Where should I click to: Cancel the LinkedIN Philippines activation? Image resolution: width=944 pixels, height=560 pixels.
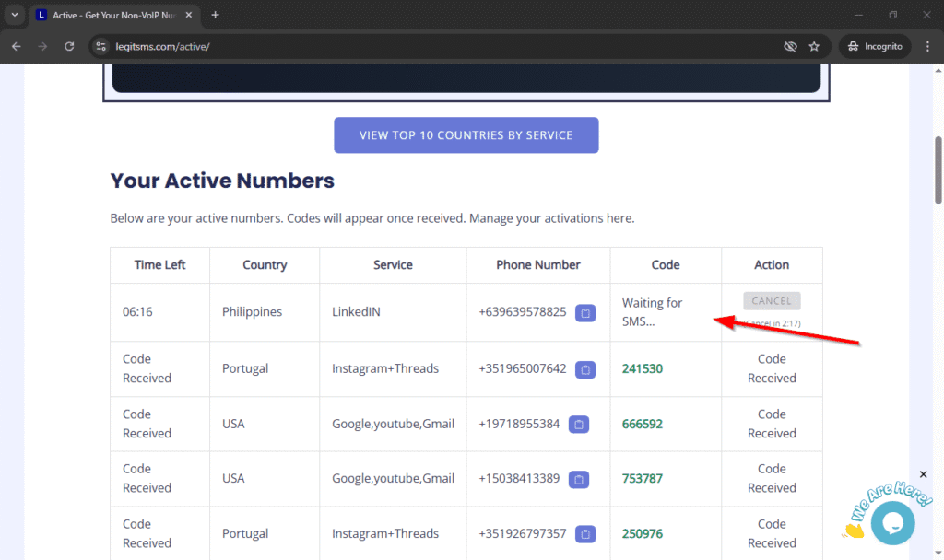coord(772,301)
